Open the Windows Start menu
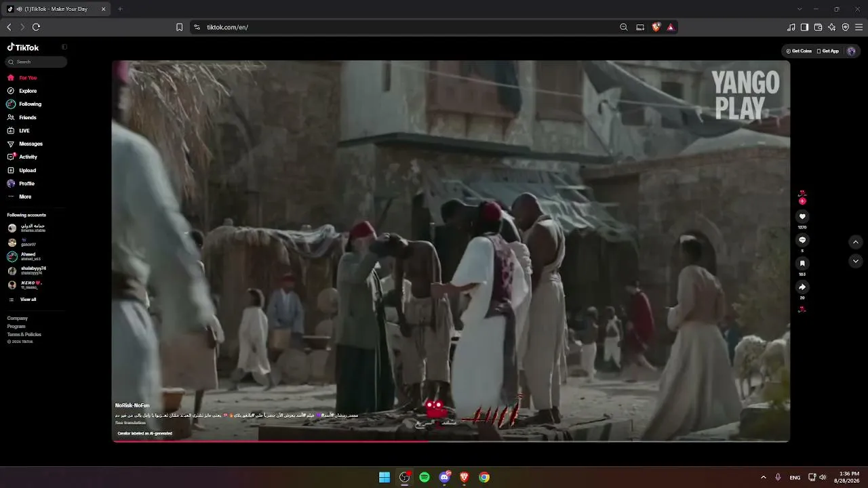 click(x=384, y=477)
